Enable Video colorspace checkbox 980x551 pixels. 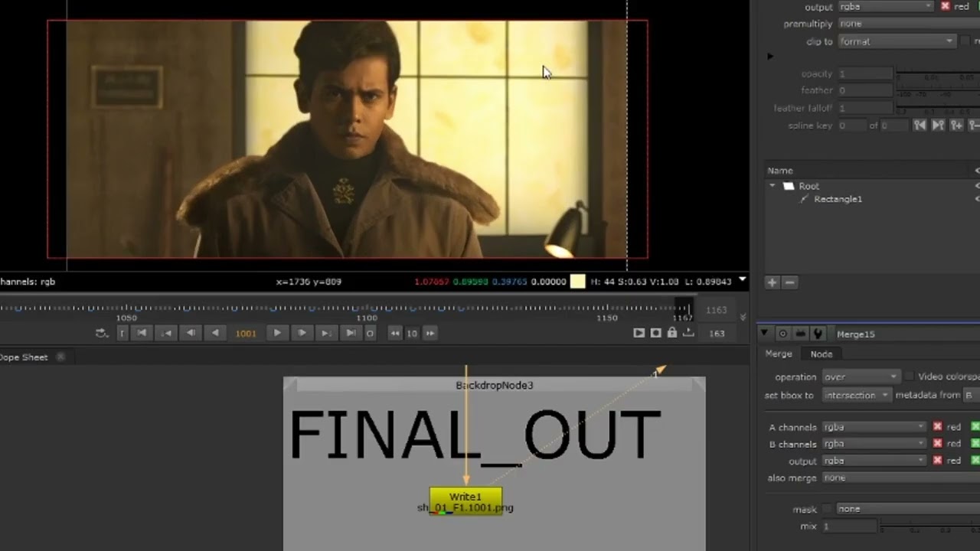point(909,377)
